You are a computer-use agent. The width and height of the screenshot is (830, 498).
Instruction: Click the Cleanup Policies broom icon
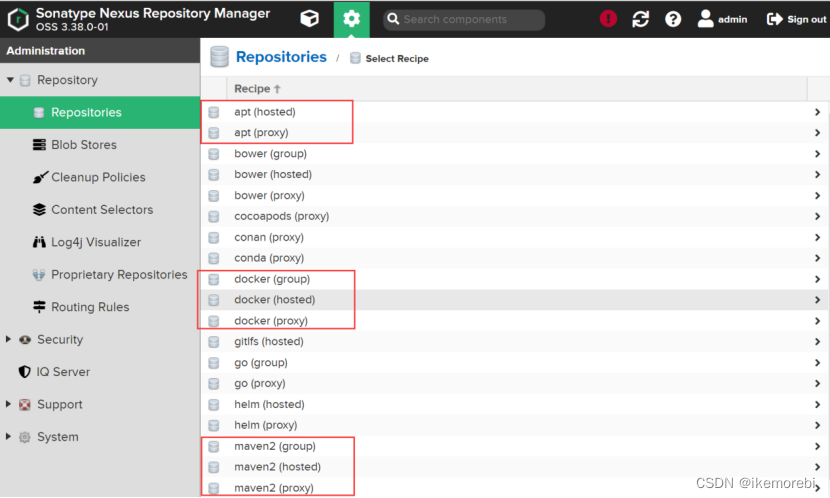[x=40, y=177]
